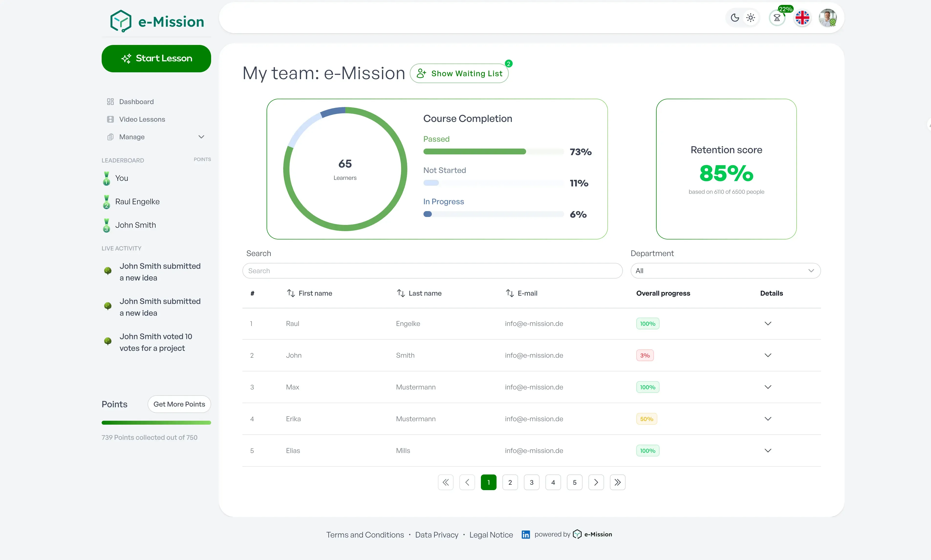Screen dimensions: 931x560
Task: Click the first-place medal icon beside You
Action: (x=107, y=178)
